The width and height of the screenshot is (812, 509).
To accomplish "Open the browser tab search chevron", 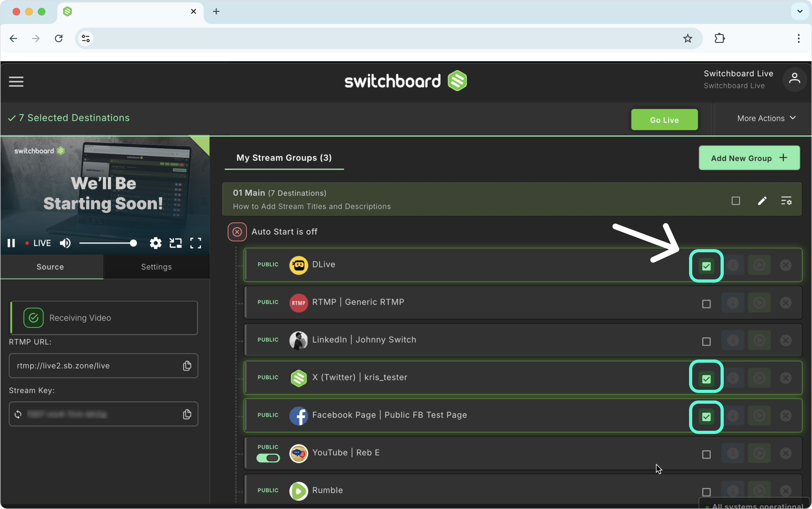I will (800, 11).
